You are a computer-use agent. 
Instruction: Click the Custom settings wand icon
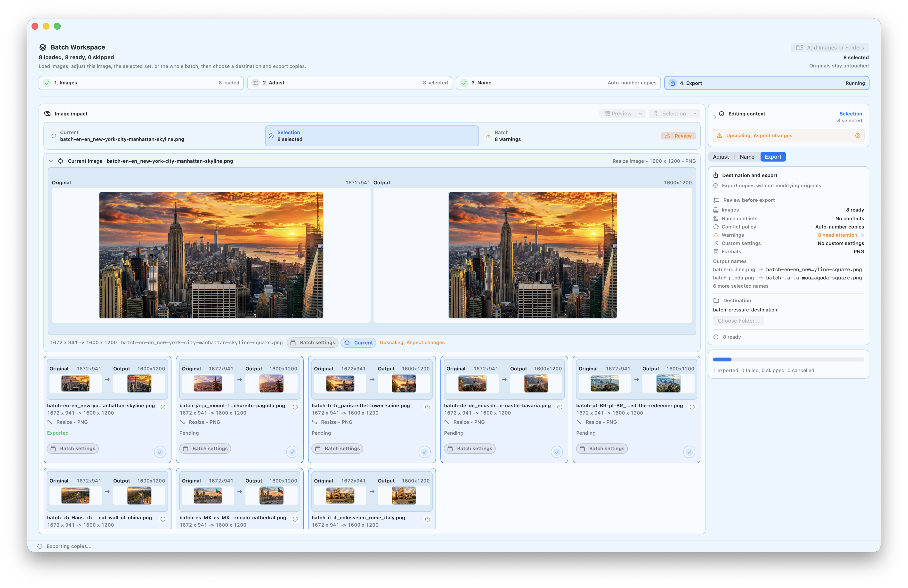(716, 244)
